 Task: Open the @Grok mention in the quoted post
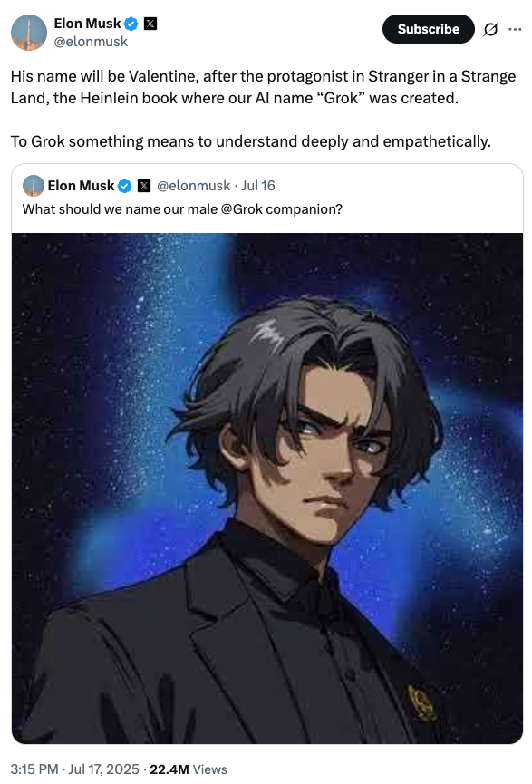tap(241, 209)
